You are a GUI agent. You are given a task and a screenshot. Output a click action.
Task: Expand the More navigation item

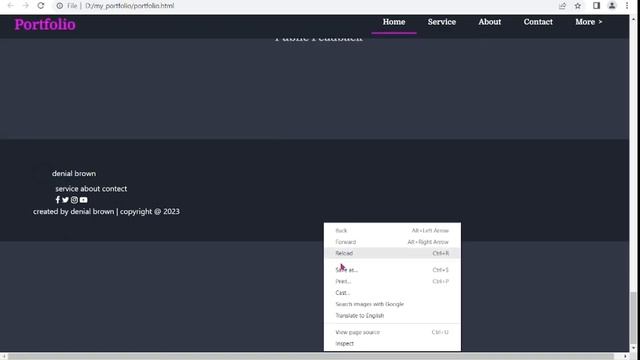[589, 22]
